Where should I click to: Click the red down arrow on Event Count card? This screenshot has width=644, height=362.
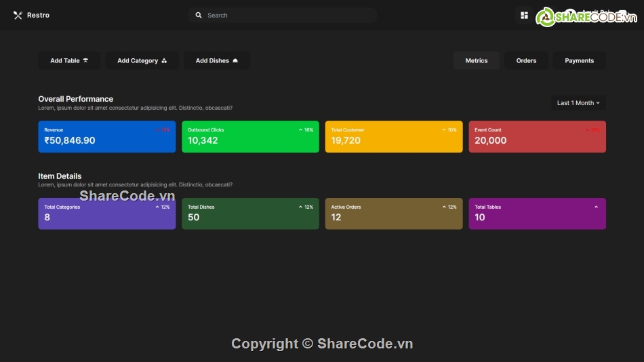587,130
